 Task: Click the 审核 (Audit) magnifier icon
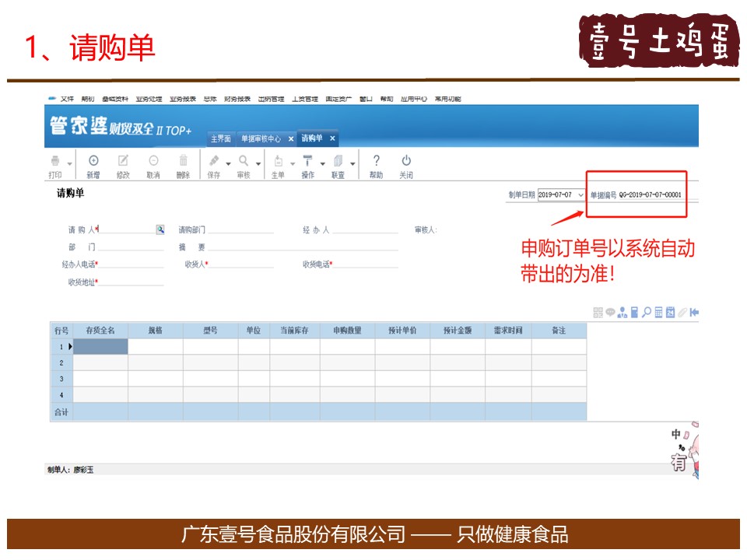[x=243, y=161]
